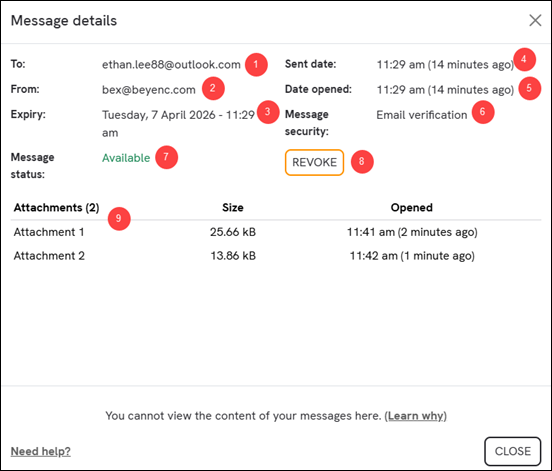552x471 pixels.
Task: Click red marker 7 beside Available status
Action: pyautogui.click(x=166, y=157)
